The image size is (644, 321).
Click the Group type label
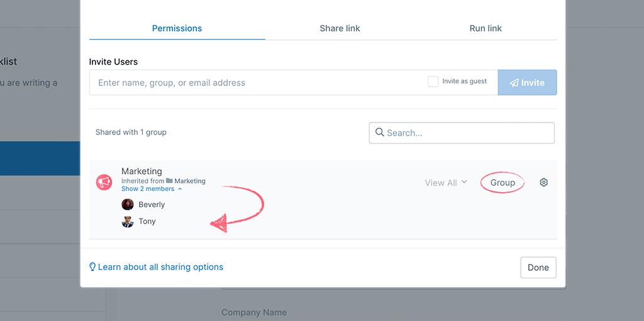502,183
